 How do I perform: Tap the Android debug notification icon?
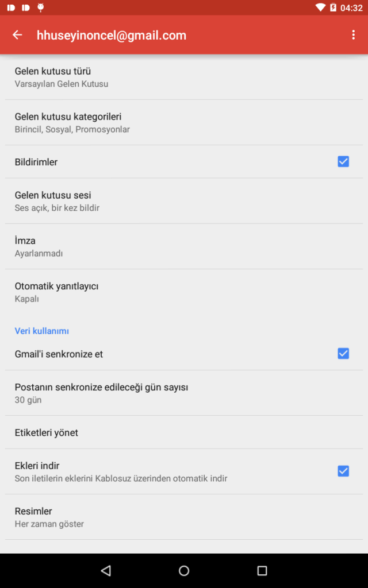[40, 8]
